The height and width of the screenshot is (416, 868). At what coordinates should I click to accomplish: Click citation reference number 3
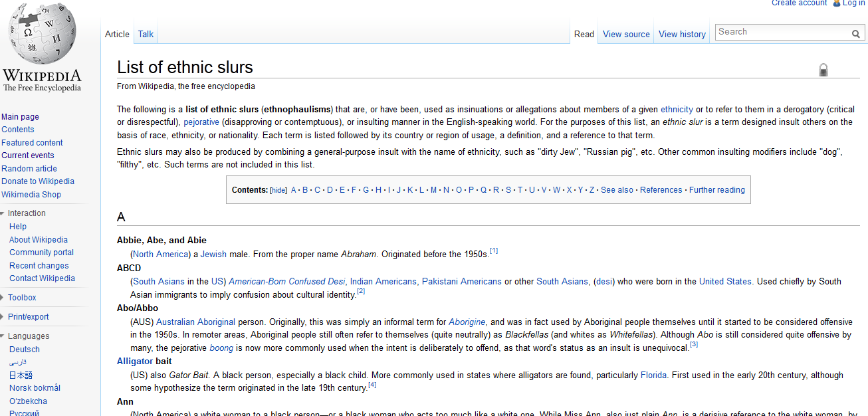694,344
